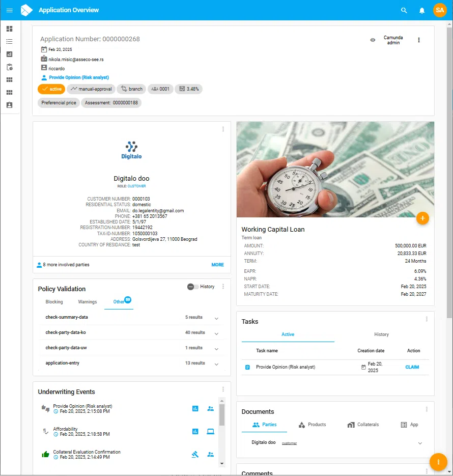Open the Tasks History tab

[x=381, y=334]
